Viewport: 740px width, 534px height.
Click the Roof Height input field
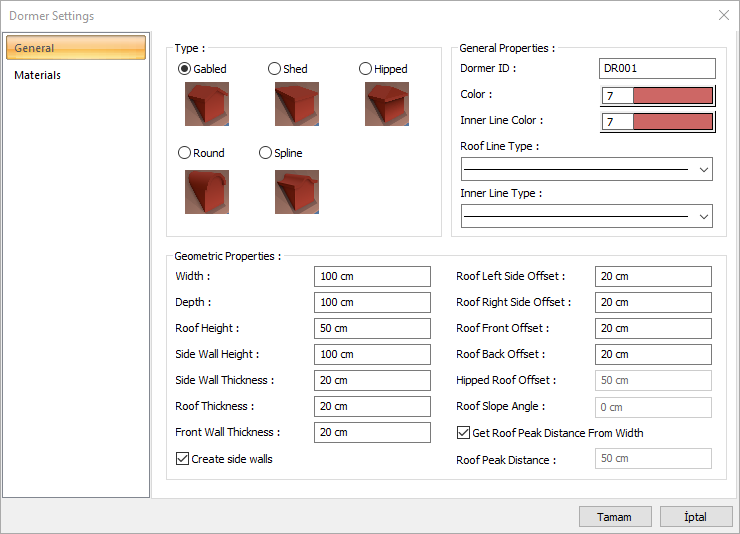coord(371,328)
